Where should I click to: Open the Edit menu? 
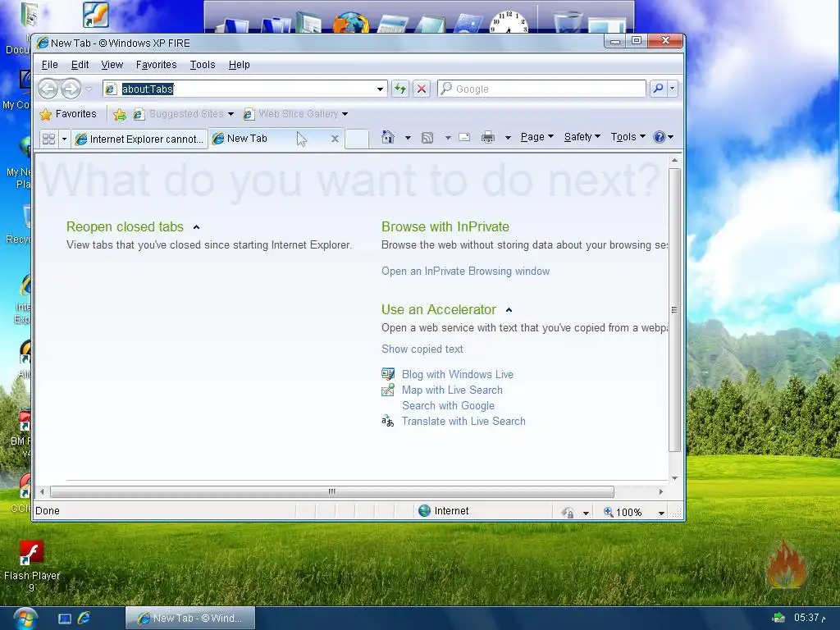coord(80,65)
